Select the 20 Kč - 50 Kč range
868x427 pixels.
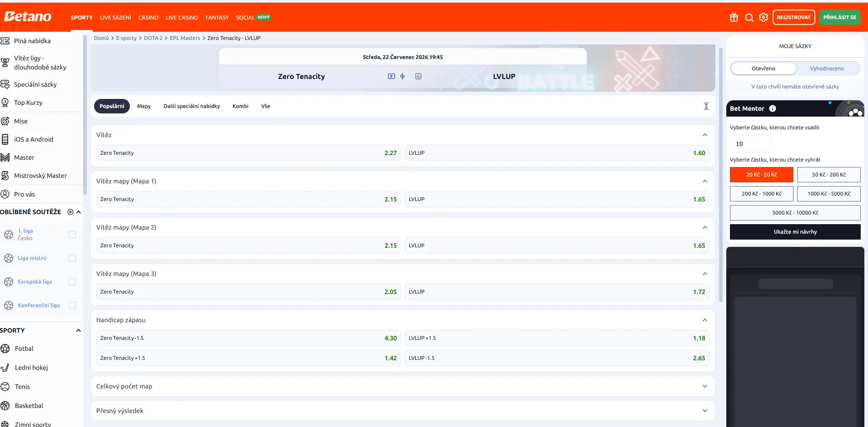(x=762, y=175)
